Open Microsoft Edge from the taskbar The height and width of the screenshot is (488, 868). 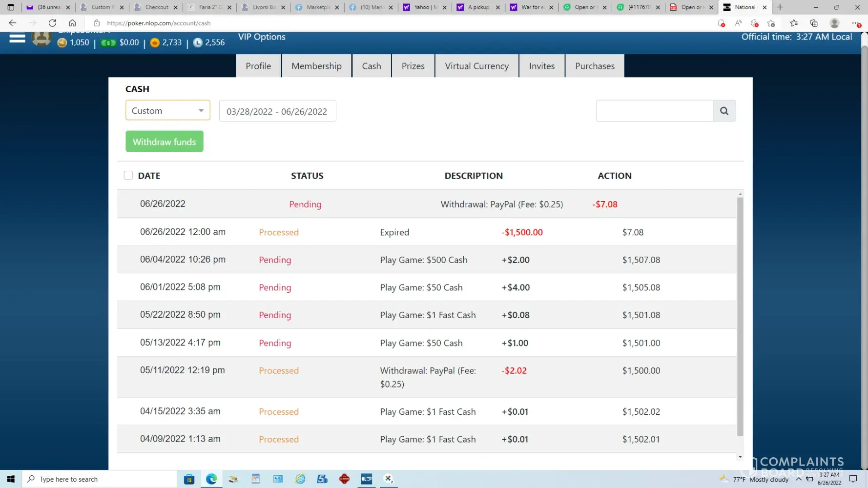tap(211, 479)
